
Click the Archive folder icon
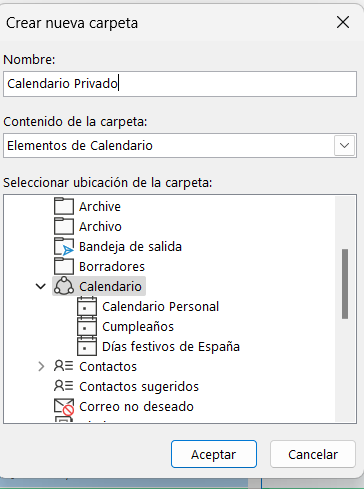tap(64, 206)
